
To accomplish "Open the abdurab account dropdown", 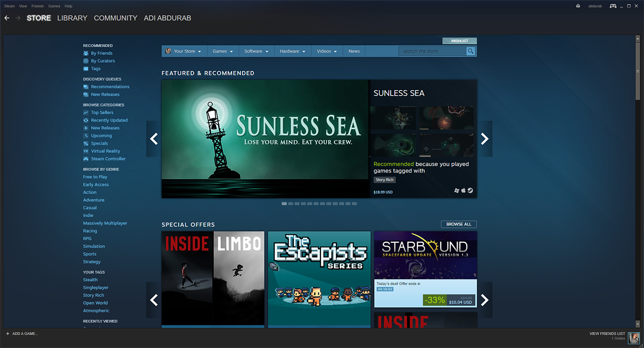I will coord(595,6).
